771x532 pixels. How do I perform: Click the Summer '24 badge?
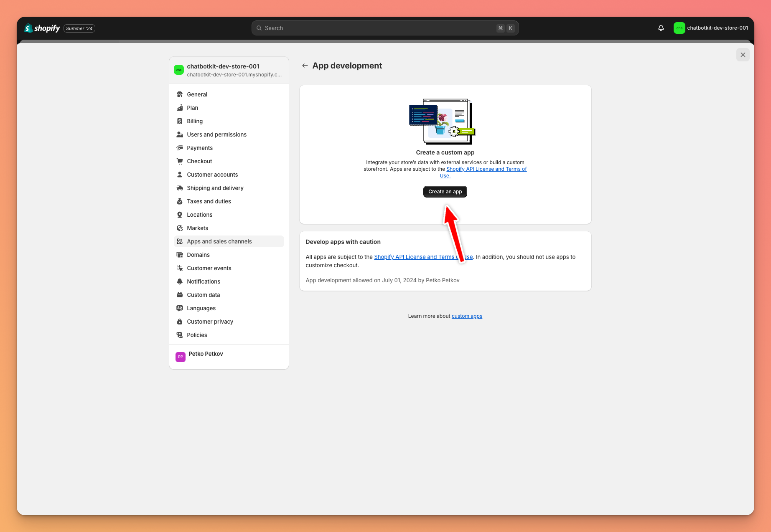point(79,28)
